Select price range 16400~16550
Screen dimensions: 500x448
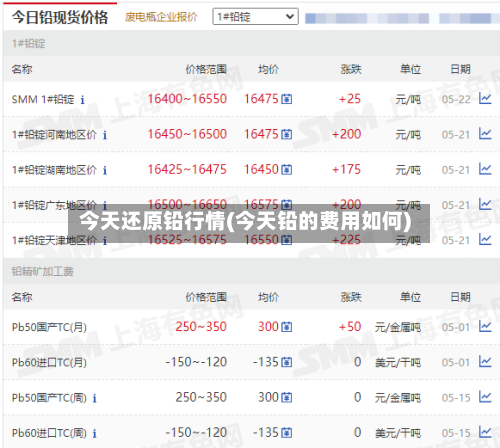pos(187,99)
